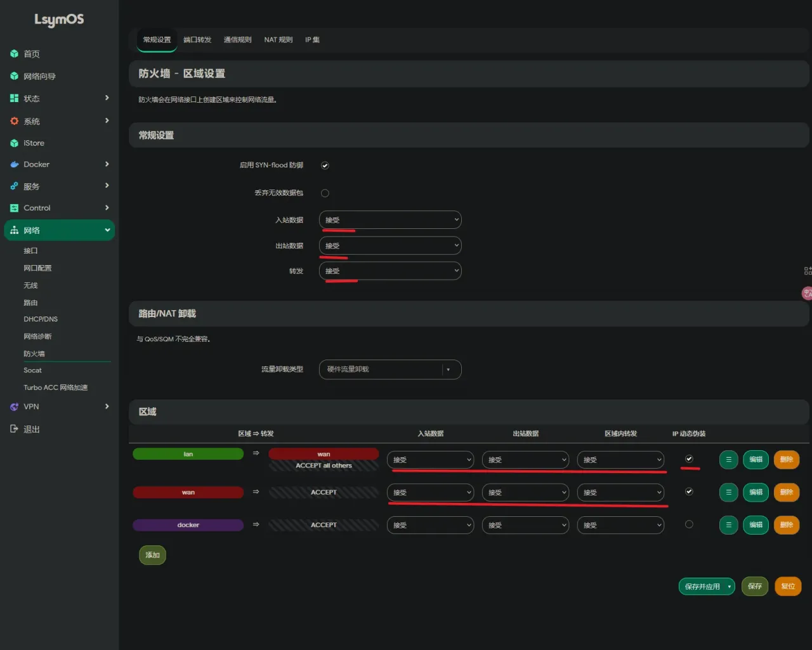This screenshot has width=812, height=650.
Task: Click the iStore icon in sidebar
Action: pyautogui.click(x=14, y=143)
